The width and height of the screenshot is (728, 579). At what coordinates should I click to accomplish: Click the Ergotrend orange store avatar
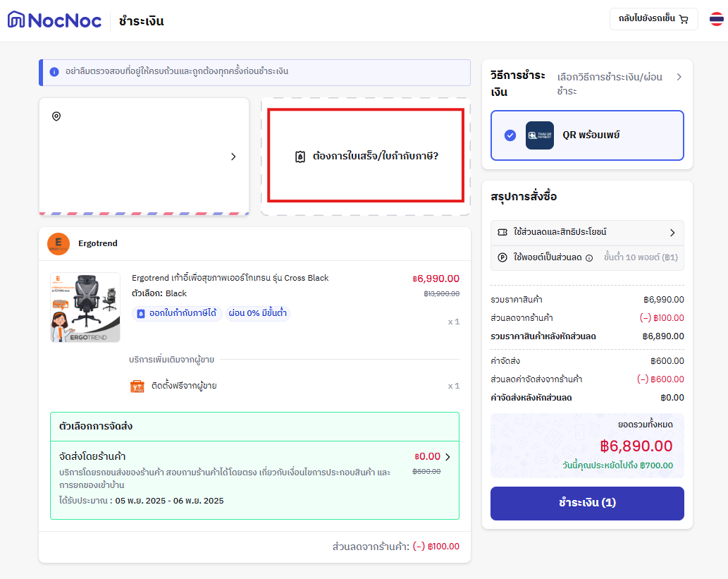click(x=58, y=243)
